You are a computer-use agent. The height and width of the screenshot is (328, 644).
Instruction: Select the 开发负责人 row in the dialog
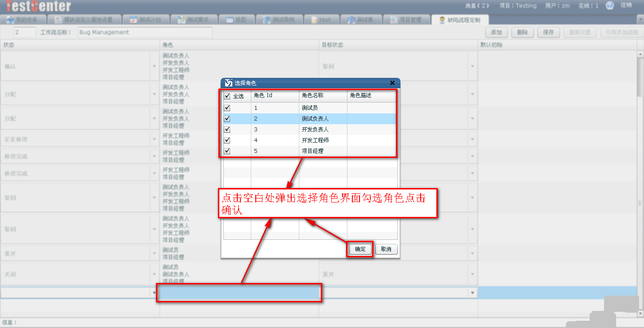(x=311, y=130)
